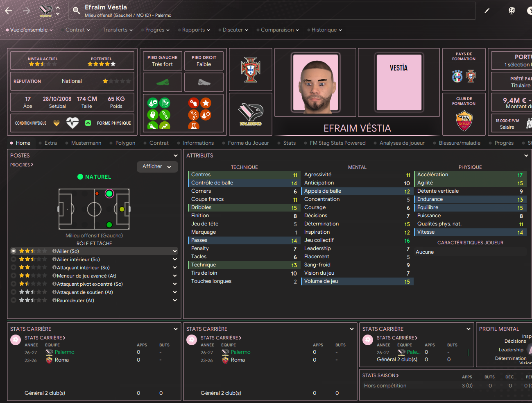This screenshot has height=403, width=532.
Task: Click the back navigation arrow
Action: [x=9, y=11]
